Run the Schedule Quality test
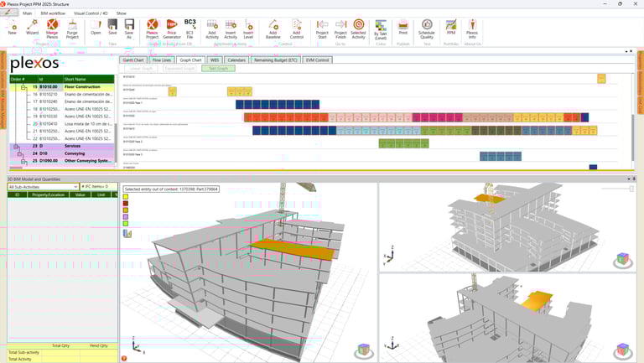Screen dimensions: 644x363 [x=427, y=29]
